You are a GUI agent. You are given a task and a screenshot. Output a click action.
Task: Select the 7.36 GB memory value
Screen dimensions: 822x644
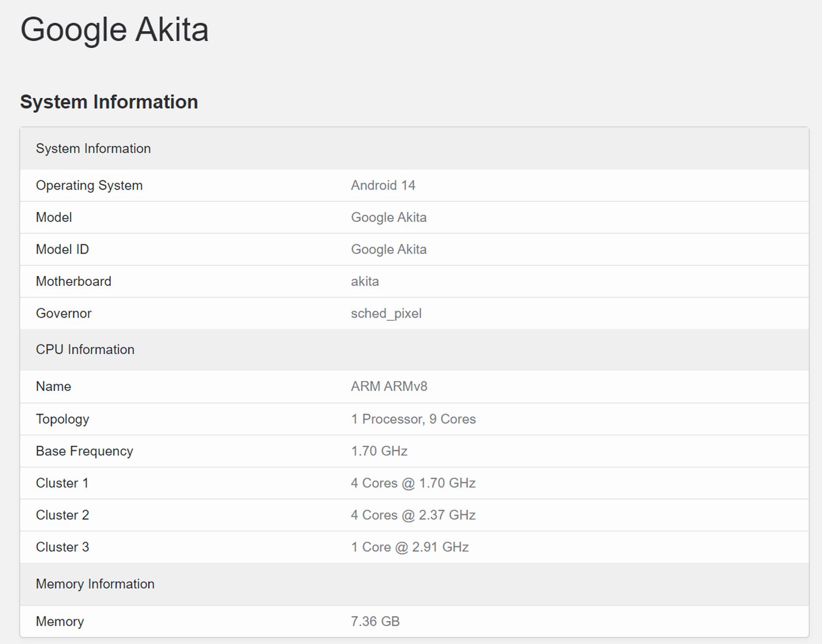pos(375,622)
